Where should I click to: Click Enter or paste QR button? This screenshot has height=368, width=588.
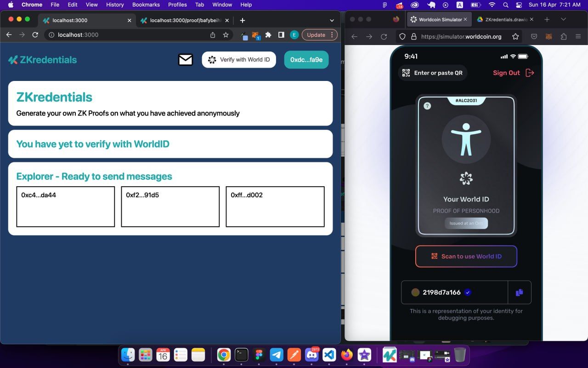point(432,73)
